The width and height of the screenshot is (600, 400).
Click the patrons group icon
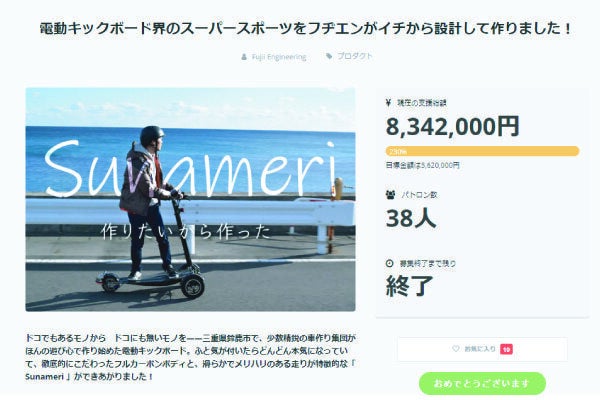390,194
